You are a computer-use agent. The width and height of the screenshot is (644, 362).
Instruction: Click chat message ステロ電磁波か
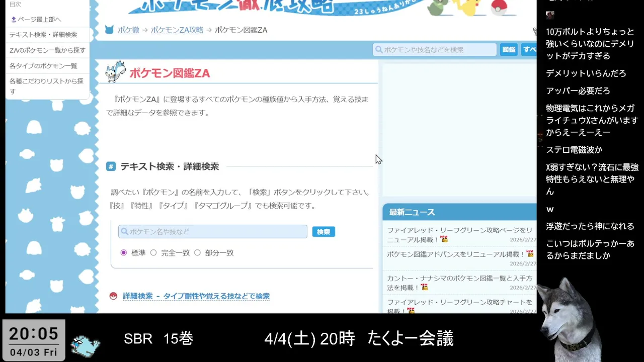point(574,150)
